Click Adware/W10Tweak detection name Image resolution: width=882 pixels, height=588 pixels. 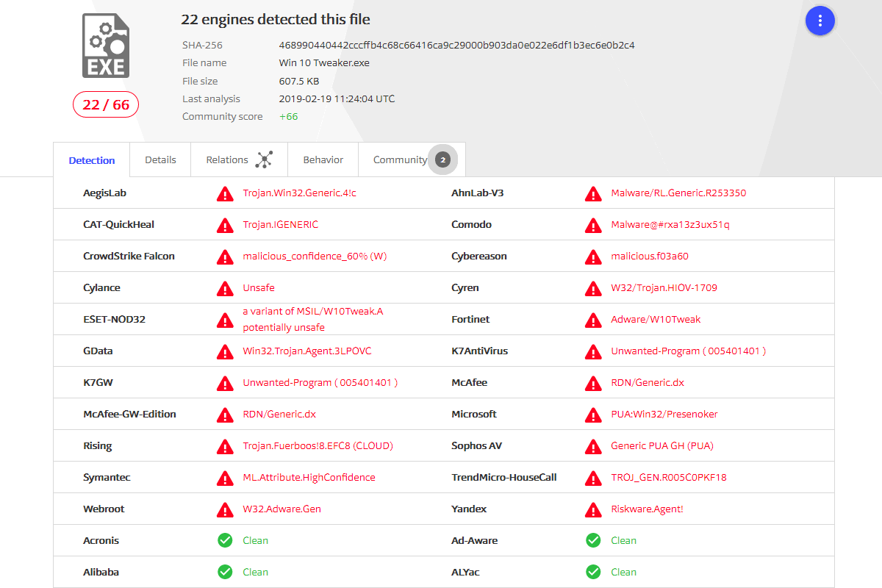click(656, 320)
